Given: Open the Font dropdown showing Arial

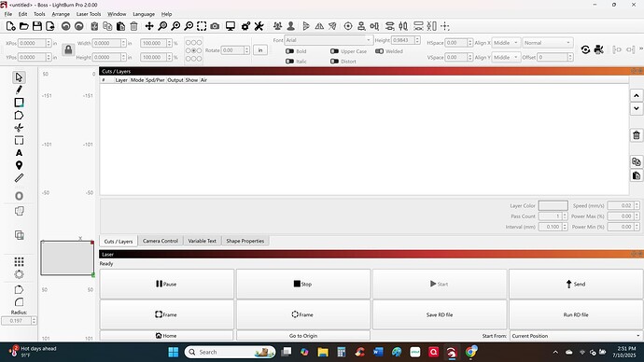Looking at the screenshot, I should tap(329, 40).
